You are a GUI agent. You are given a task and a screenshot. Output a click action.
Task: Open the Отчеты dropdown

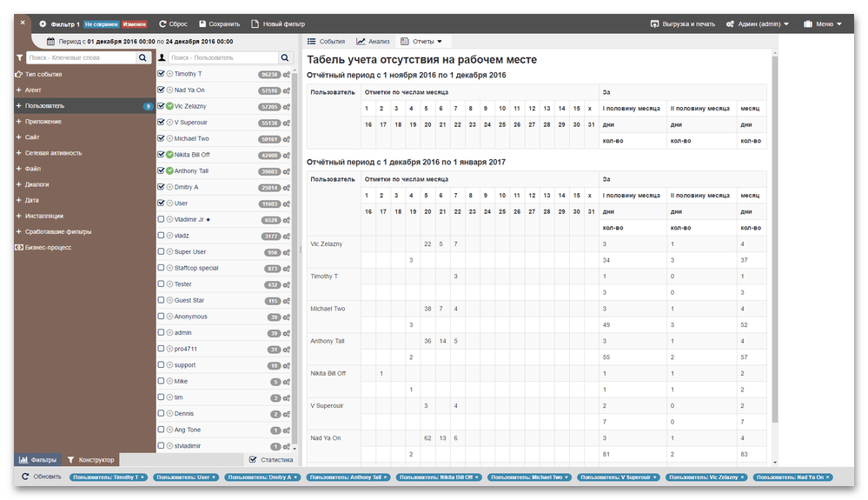click(x=421, y=41)
